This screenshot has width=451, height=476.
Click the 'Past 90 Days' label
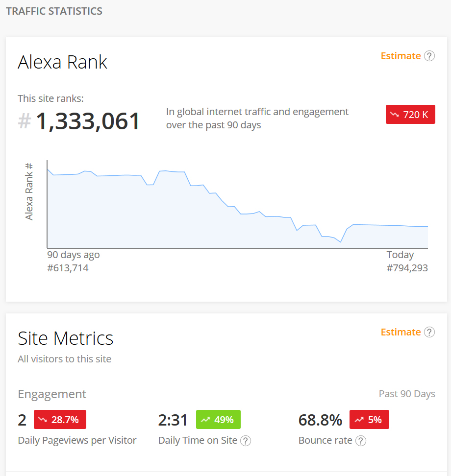pos(407,394)
